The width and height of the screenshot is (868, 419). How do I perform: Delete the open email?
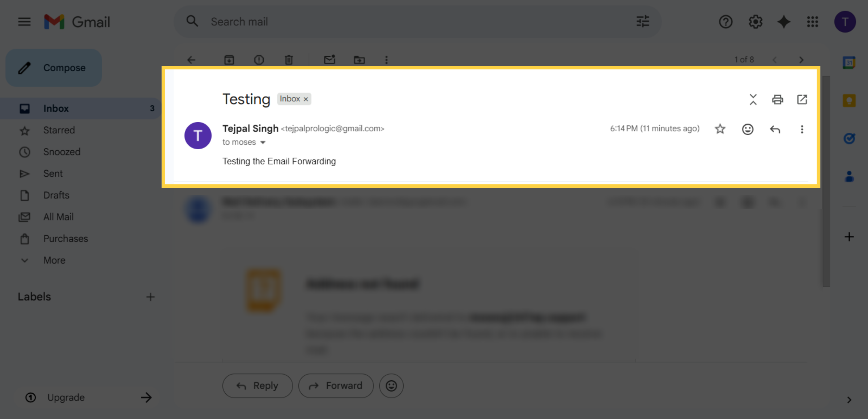pyautogui.click(x=288, y=60)
